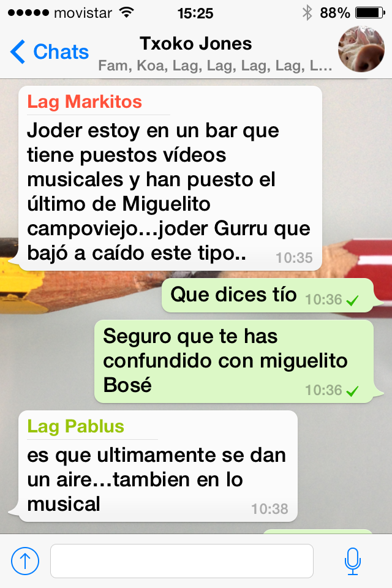Tap the attachment upload arrow icon
This screenshot has width=392, height=588.
24,561
